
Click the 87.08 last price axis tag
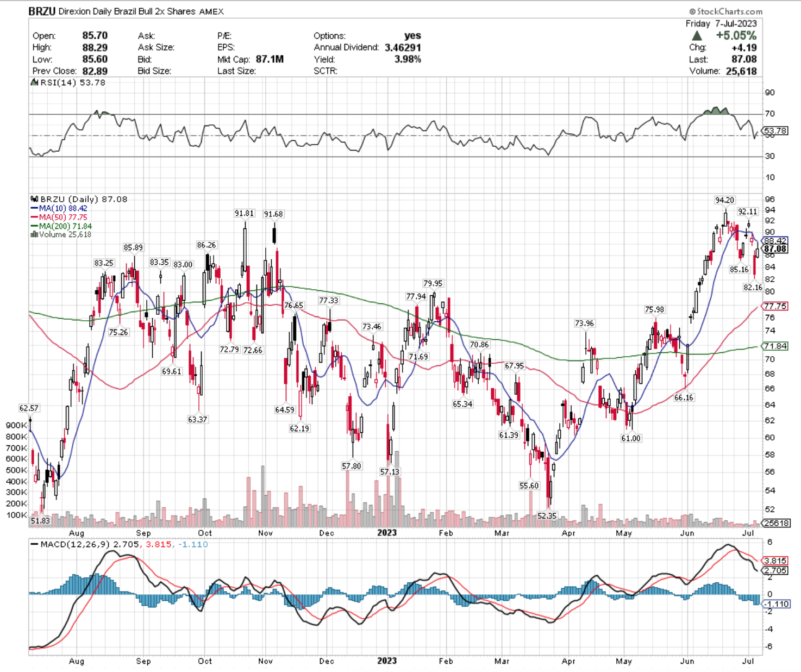tap(775, 248)
